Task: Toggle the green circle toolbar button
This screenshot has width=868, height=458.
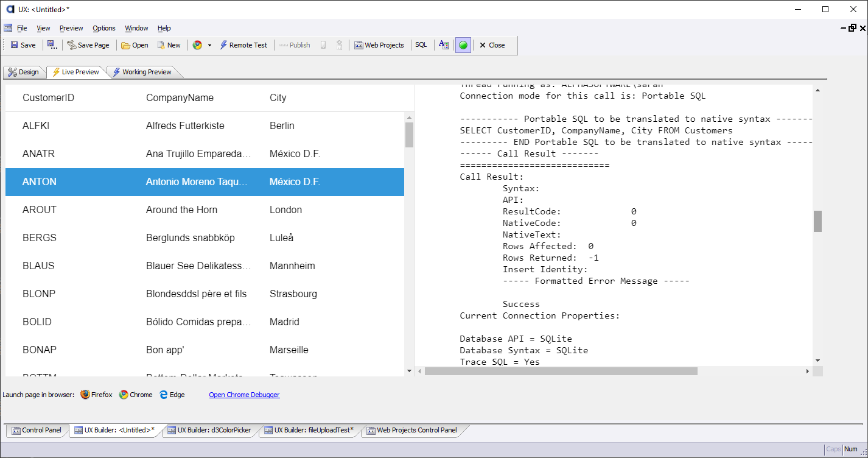Action: [x=463, y=45]
